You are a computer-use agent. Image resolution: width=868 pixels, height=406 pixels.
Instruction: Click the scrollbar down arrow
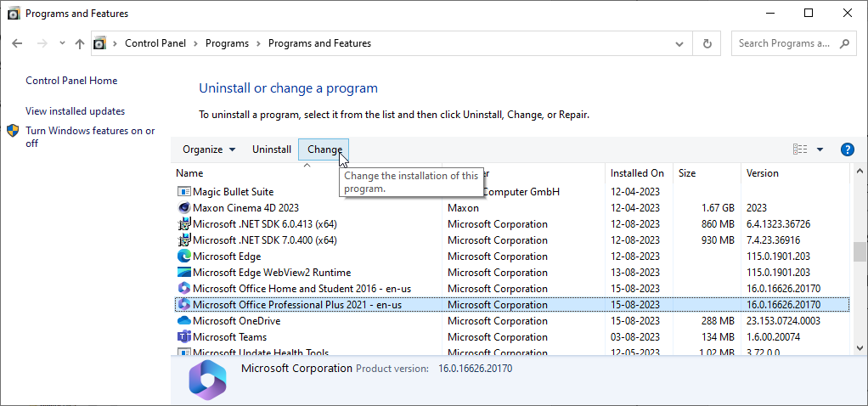[x=860, y=347]
